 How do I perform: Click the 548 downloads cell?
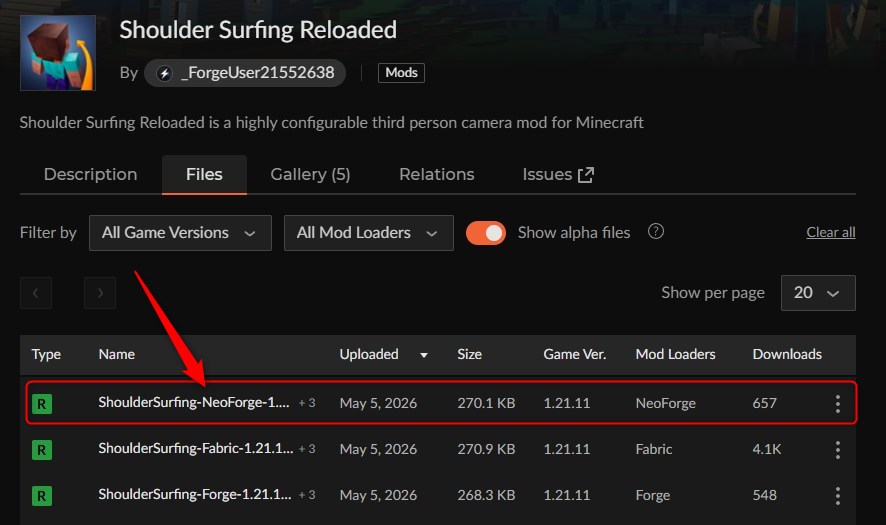pyautogui.click(x=765, y=496)
